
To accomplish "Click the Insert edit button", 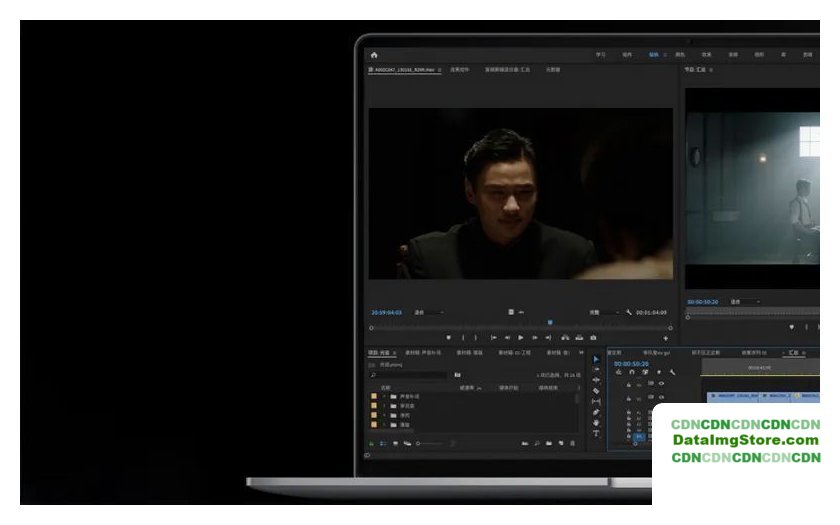I will pyautogui.click(x=565, y=338).
